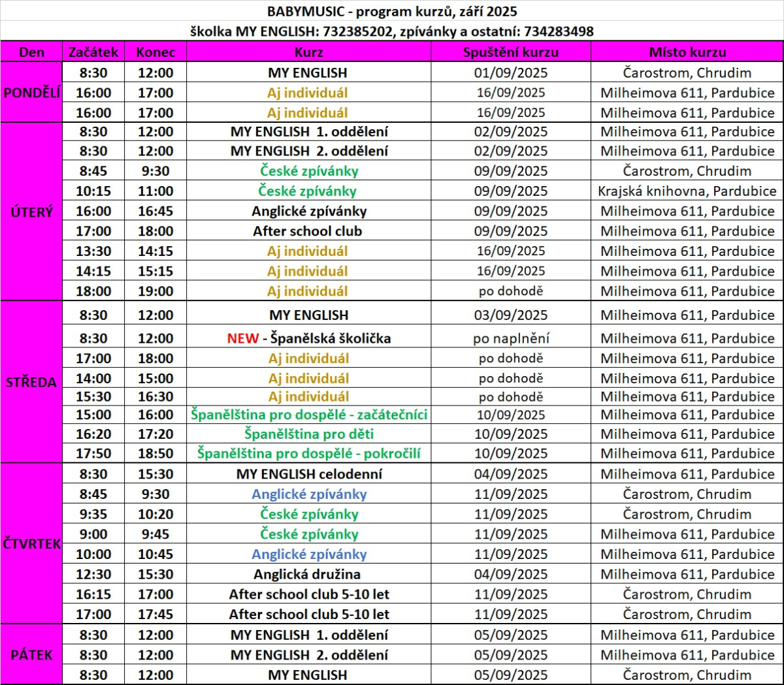
Task: Click the Anglická družina course cell
Action: (308, 575)
